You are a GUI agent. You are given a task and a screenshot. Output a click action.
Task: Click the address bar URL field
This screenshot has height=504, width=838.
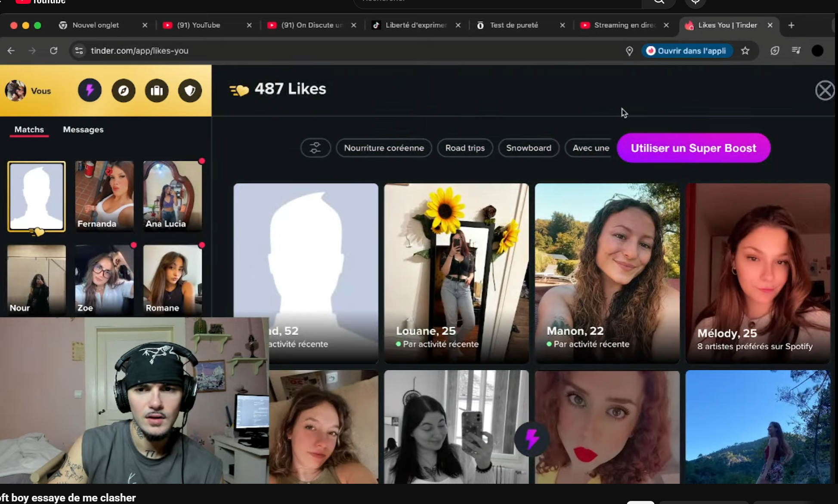click(344, 51)
